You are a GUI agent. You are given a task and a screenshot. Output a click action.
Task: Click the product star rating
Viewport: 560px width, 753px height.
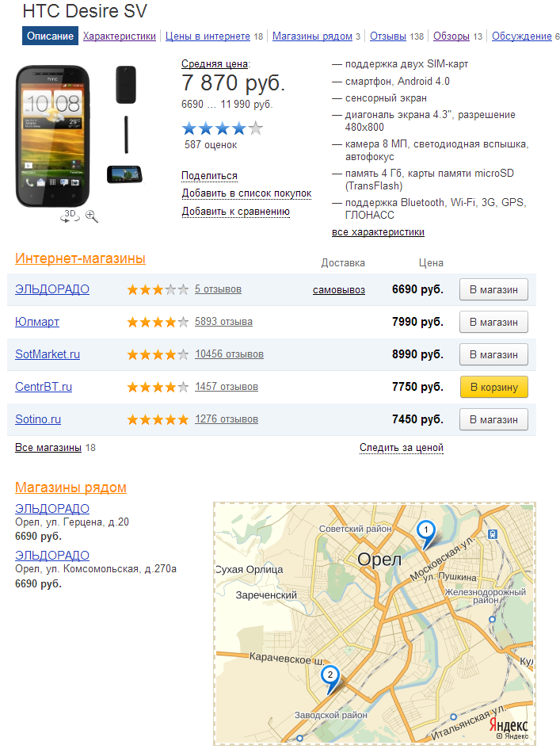pos(222,128)
